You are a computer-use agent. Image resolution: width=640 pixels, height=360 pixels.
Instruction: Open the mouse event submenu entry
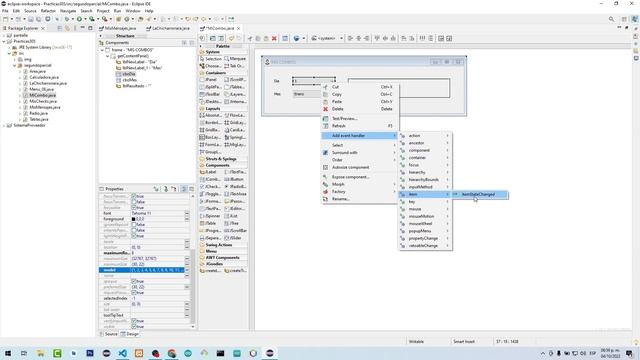(x=425, y=209)
